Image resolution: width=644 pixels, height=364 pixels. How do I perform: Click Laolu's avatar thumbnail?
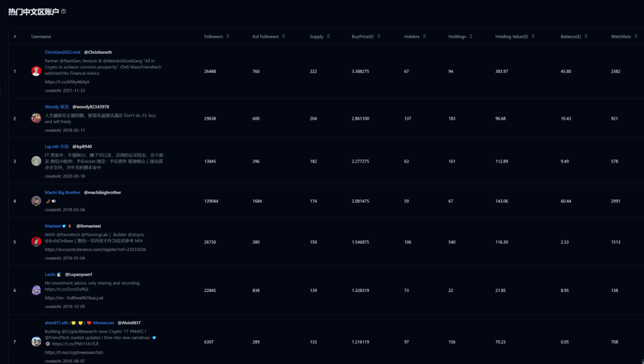tap(36, 291)
